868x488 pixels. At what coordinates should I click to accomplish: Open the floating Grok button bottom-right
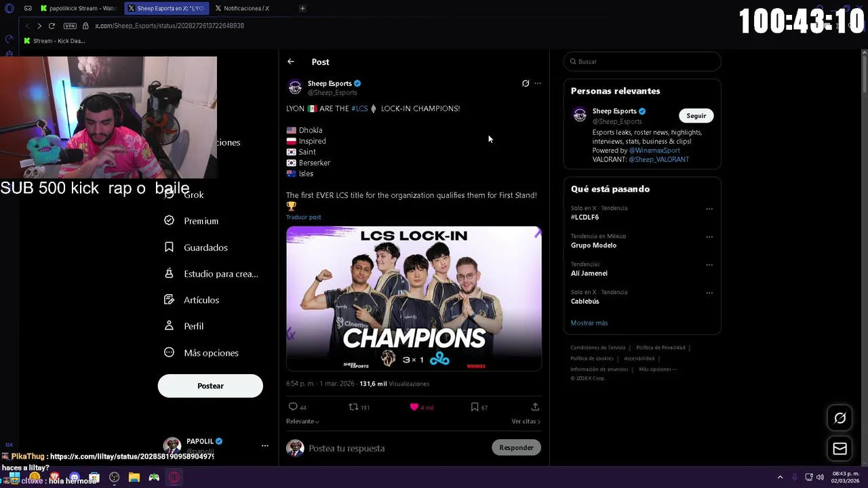[x=840, y=418]
